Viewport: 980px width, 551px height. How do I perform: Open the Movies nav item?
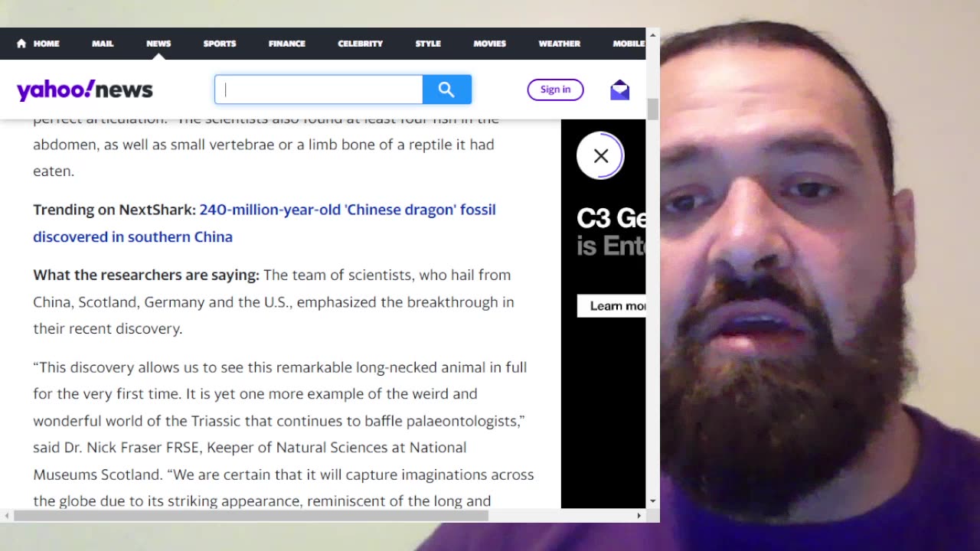(490, 44)
